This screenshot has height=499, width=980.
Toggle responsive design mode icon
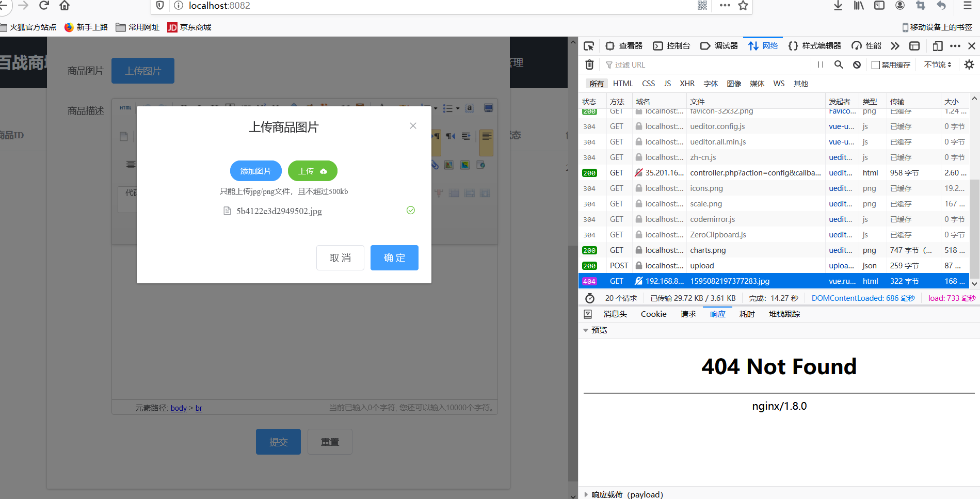(938, 46)
